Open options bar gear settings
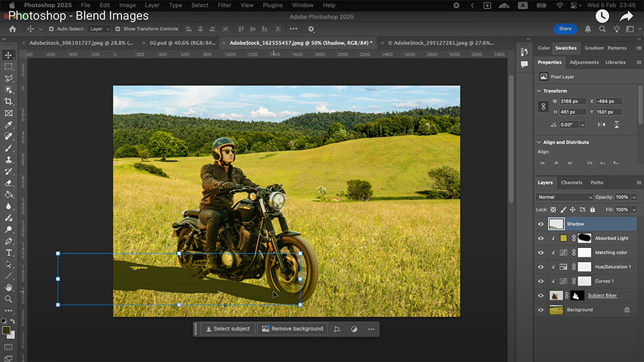This screenshot has width=644, height=362. click(x=311, y=29)
